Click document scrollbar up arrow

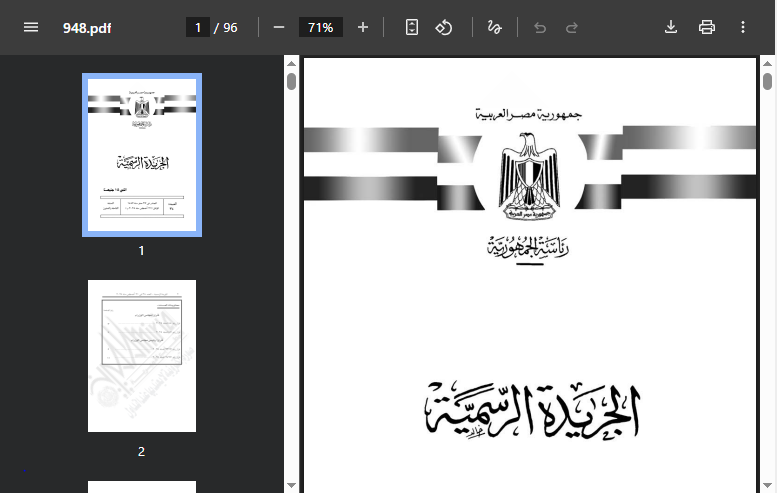click(767, 63)
